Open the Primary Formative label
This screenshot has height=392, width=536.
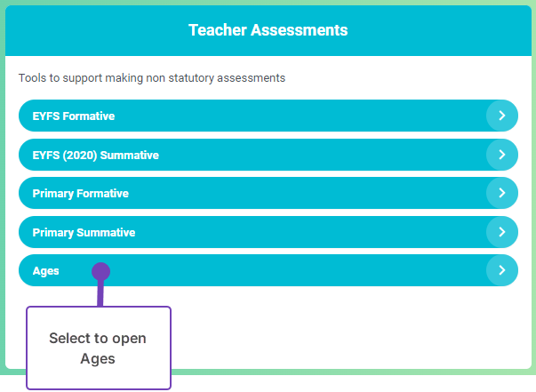pos(80,194)
